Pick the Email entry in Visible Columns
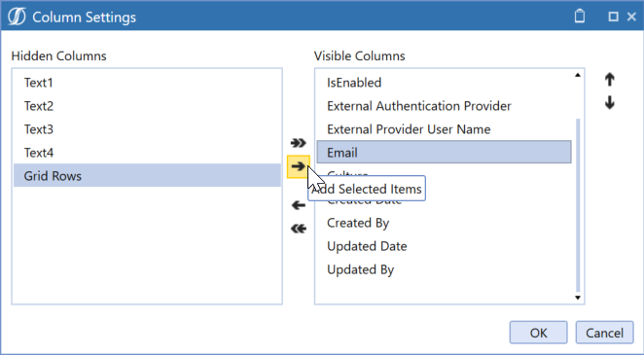Image resolution: width=644 pixels, height=355 pixels. pyautogui.click(x=444, y=153)
